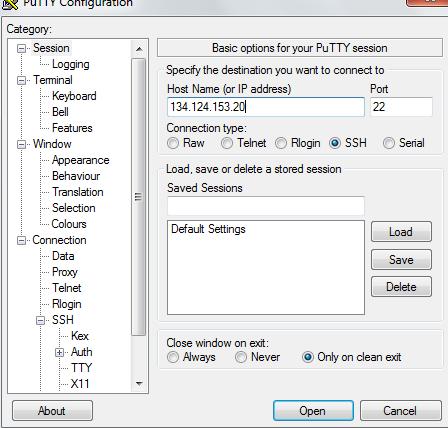Open the Logging category
448x428 pixels.
71,64
